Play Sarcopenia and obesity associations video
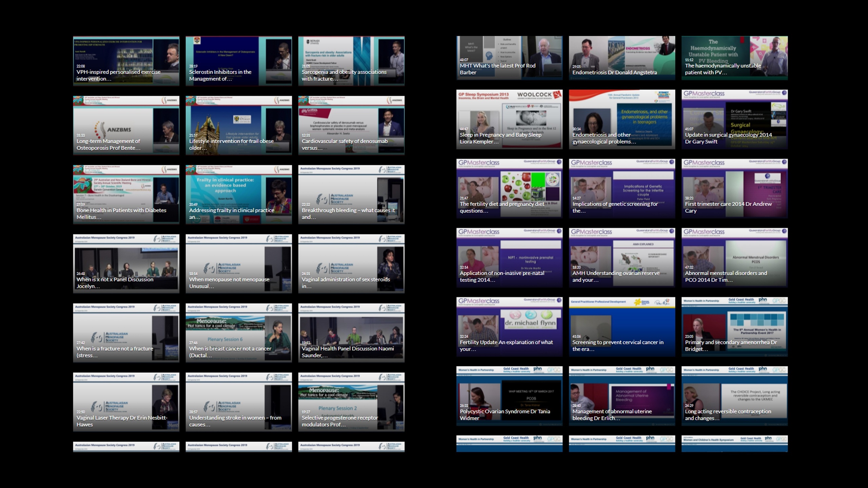 pyautogui.click(x=351, y=61)
